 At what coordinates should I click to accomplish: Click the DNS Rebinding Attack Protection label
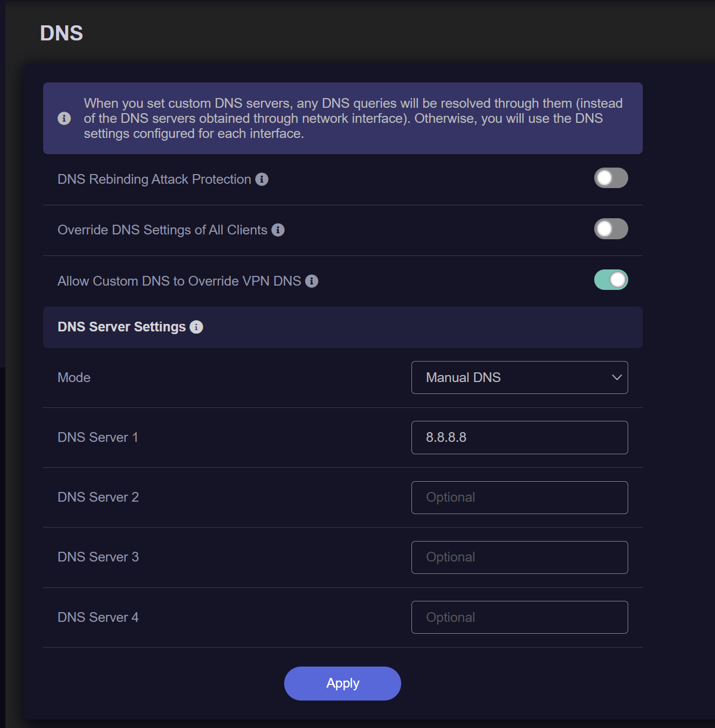[x=154, y=179]
